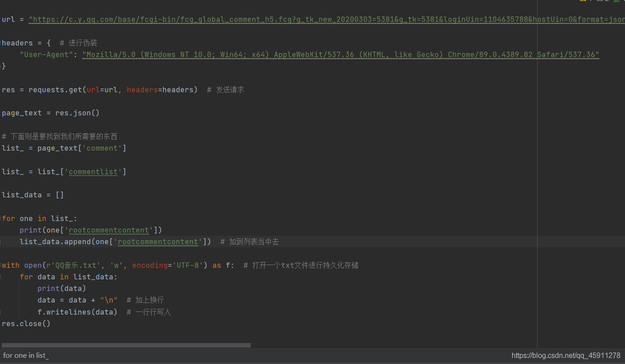Viewport: 625px width, 364px height.
Task: Click the comment '# 进行伪装'
Action: 78,43
